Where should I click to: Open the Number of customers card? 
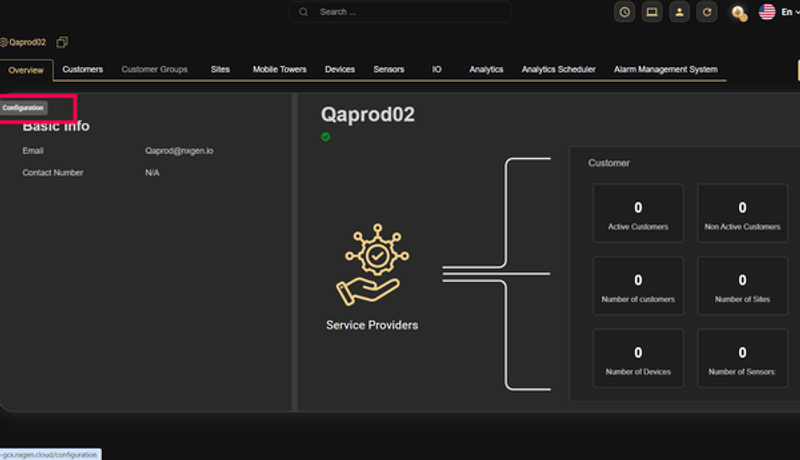pos(638,286)
